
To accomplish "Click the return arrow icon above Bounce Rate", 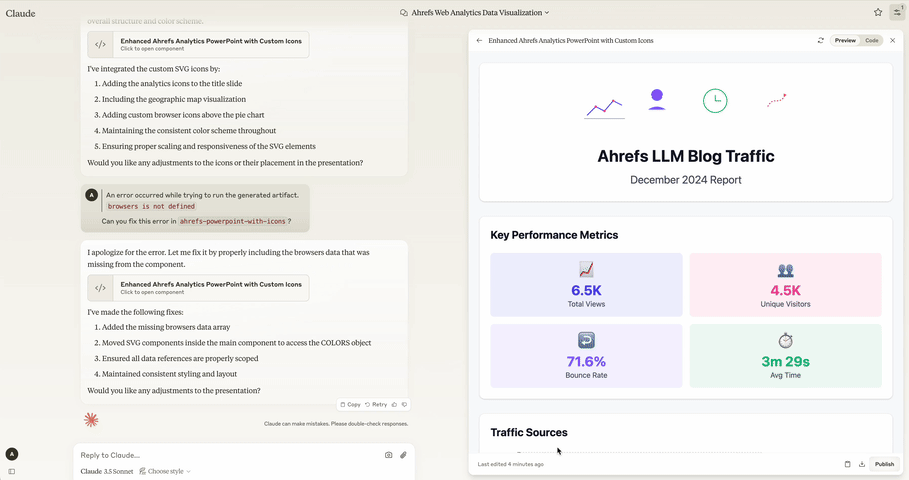I will [586, 340].
